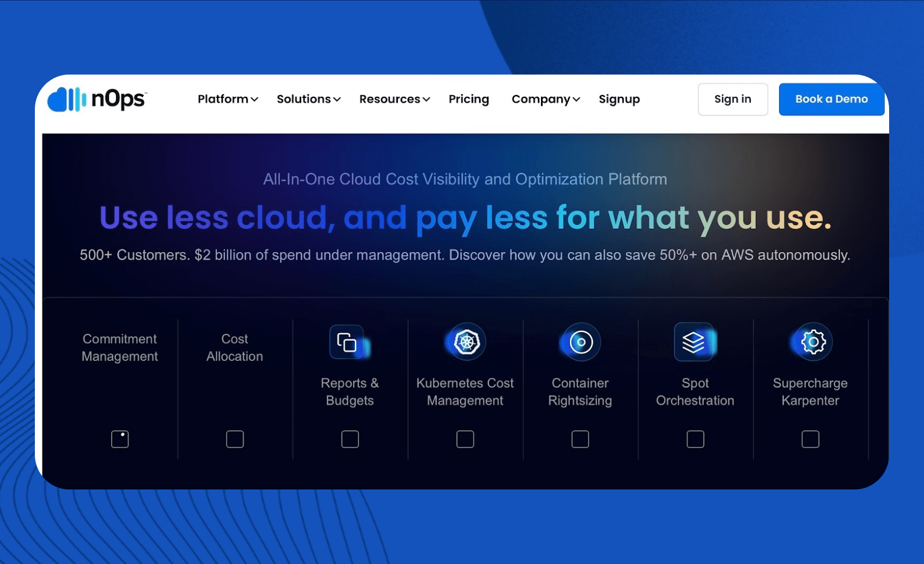Tick the Reports & Budgets checkbox

click(350, 439)
